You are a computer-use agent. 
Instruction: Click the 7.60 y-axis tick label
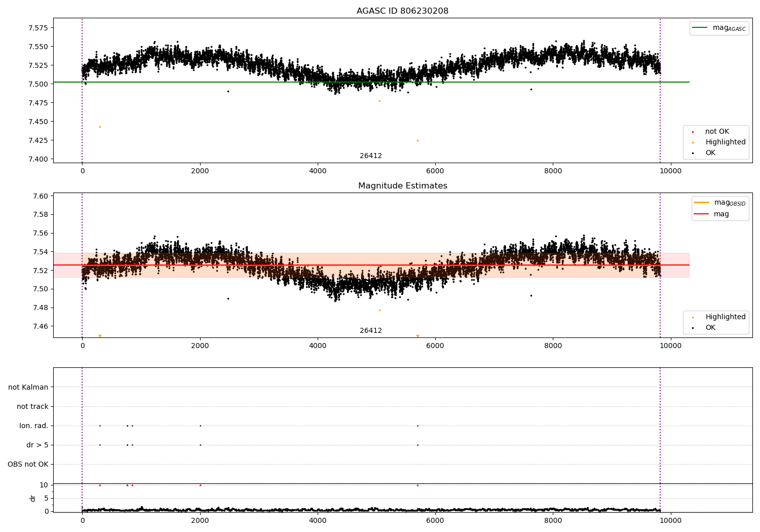(40, 196)
